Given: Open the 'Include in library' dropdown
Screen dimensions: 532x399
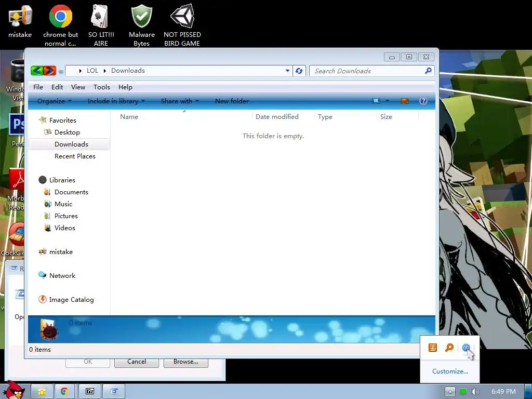Looking at the screenshot, I should pos(116,101).
